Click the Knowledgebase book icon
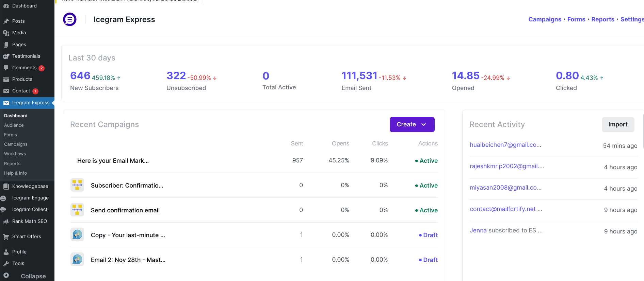Screen dimensions: 644x281 (x=6, y=186)
